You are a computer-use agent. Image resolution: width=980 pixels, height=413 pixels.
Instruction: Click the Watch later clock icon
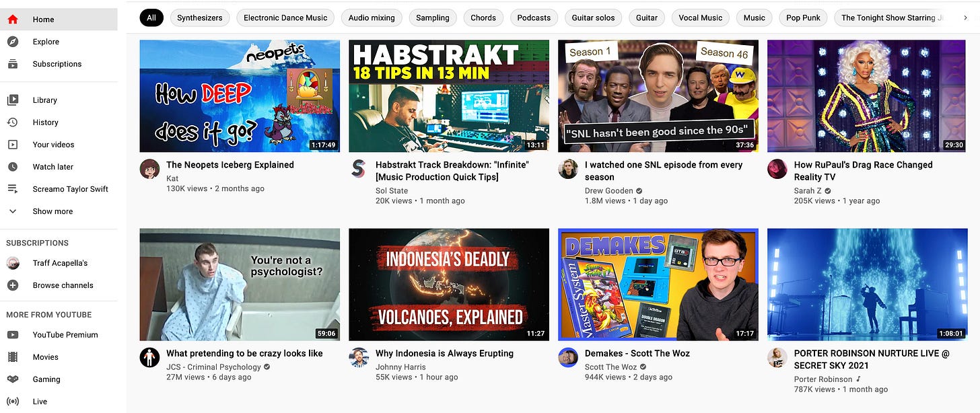(12, 167)
